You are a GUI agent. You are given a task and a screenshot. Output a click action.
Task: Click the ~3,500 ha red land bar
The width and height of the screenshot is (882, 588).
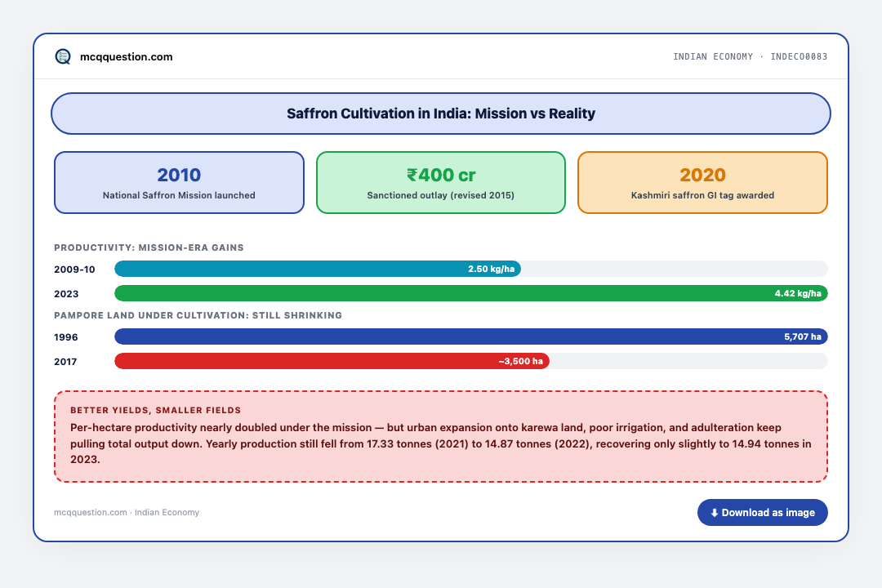[332, 361]
